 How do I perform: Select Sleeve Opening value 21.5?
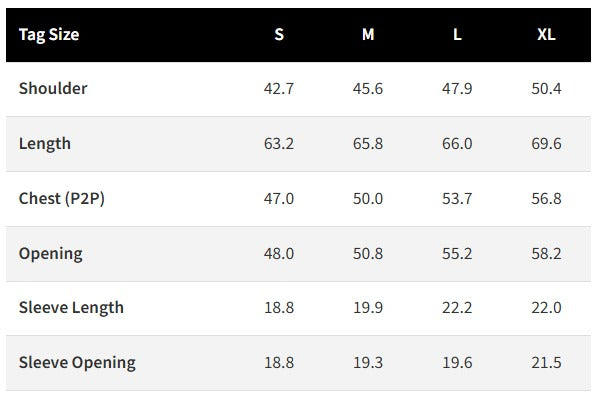click(546, 363)
